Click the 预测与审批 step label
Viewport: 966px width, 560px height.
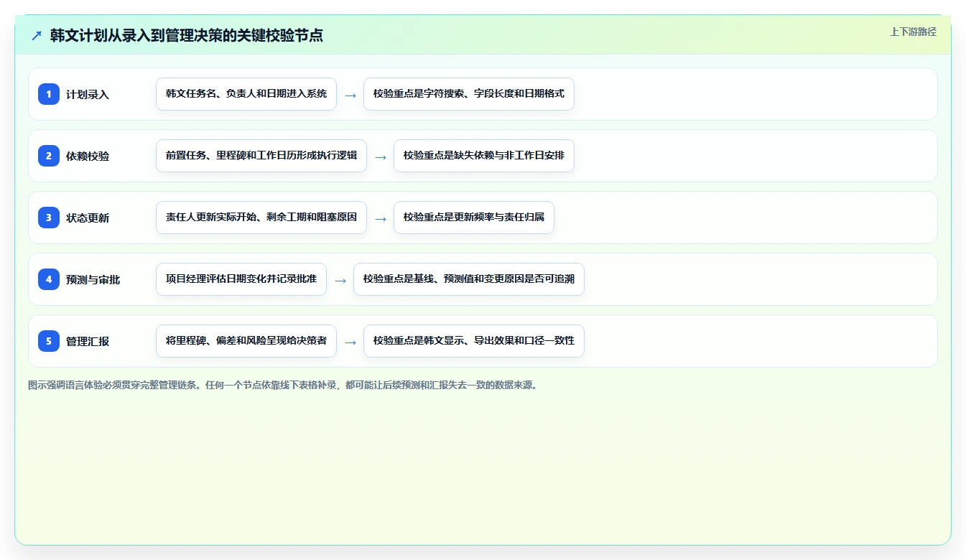click(93, 279)
